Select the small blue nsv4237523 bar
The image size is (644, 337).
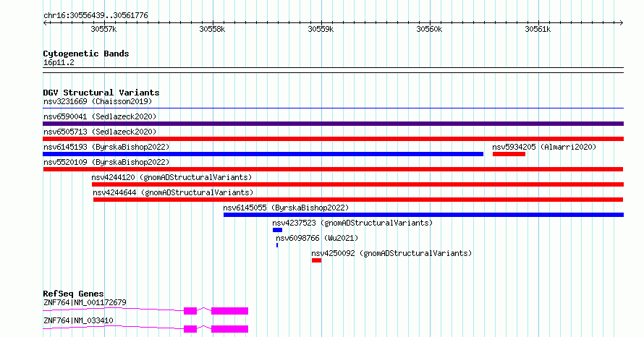click(277, 230)
